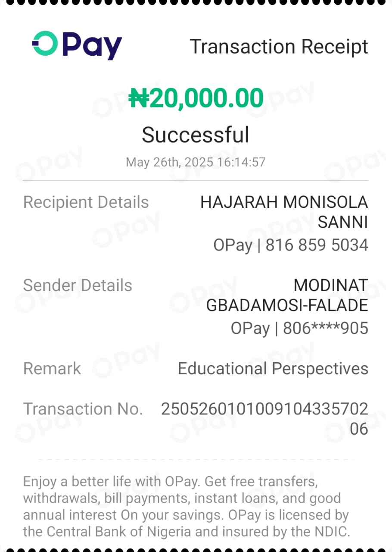Click the Recipient Details label

tap(86, 202)
